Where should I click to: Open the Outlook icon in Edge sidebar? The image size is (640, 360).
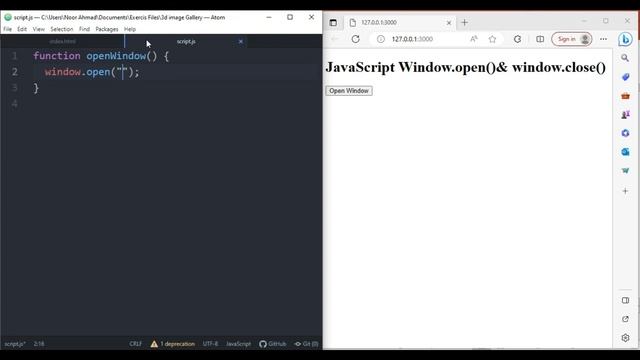[x=625, y=152]
